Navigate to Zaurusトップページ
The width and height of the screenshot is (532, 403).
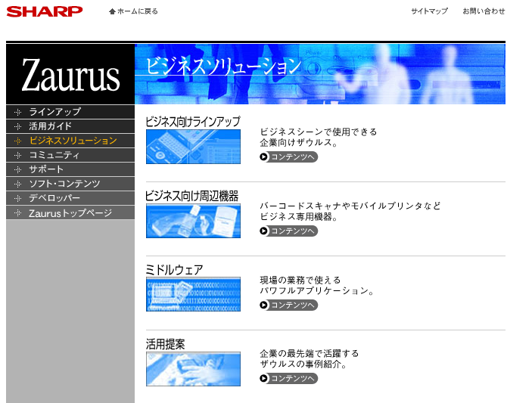(x=70, y=213)
